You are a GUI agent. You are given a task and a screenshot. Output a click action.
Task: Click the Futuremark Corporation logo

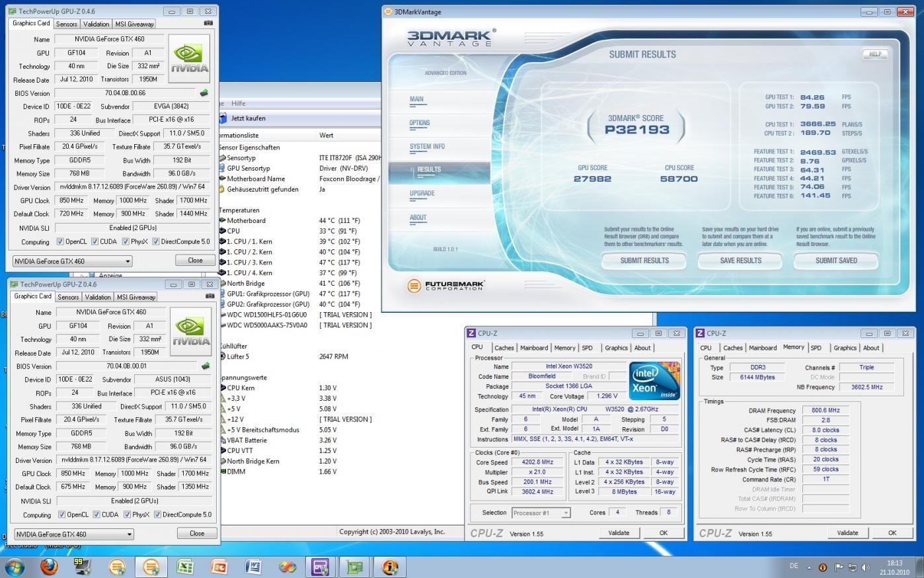point(445,286)
